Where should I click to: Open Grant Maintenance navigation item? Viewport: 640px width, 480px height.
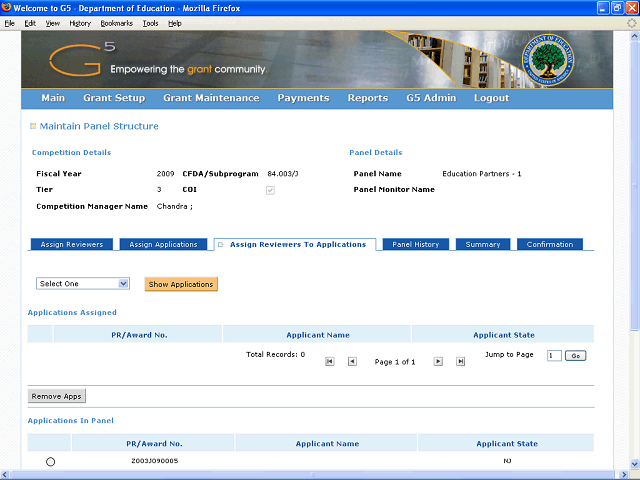pyautogui.click(x=211, y=98)
